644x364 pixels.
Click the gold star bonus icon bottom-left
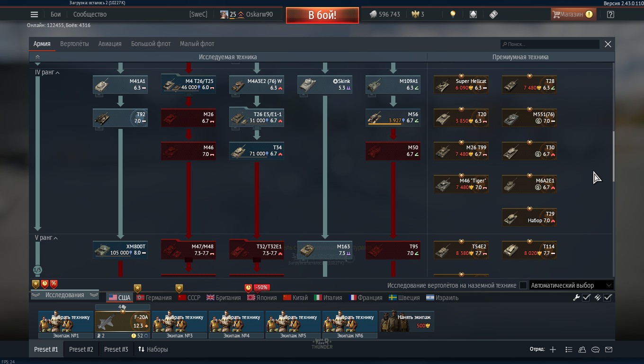(36, 284)
